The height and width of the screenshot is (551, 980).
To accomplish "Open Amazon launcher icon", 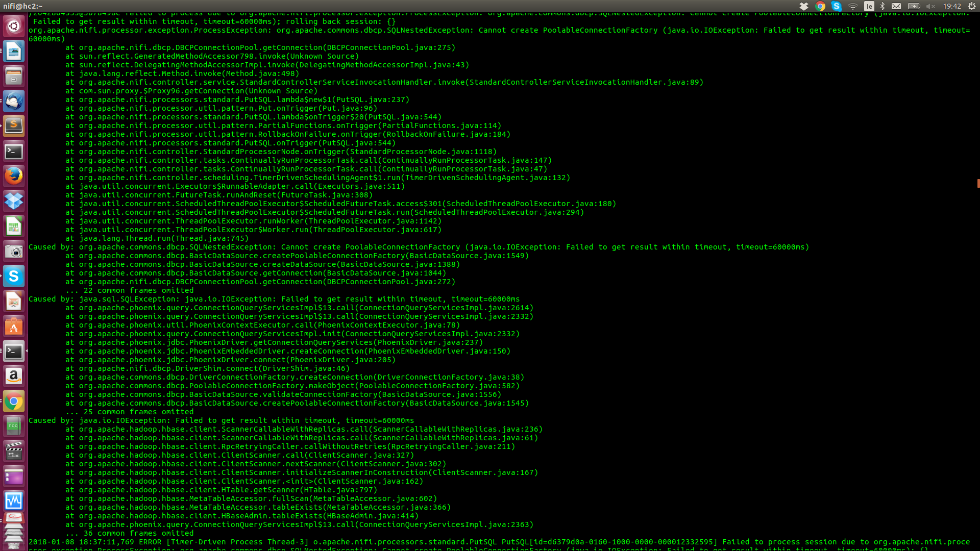I will tap(14, 377).
